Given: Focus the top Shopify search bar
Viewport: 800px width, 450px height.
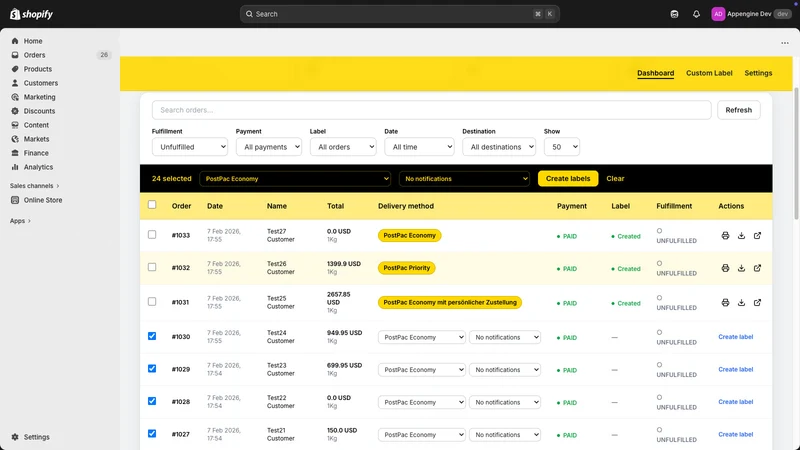Looking at the screenshot, I should (x=399, y=14).
